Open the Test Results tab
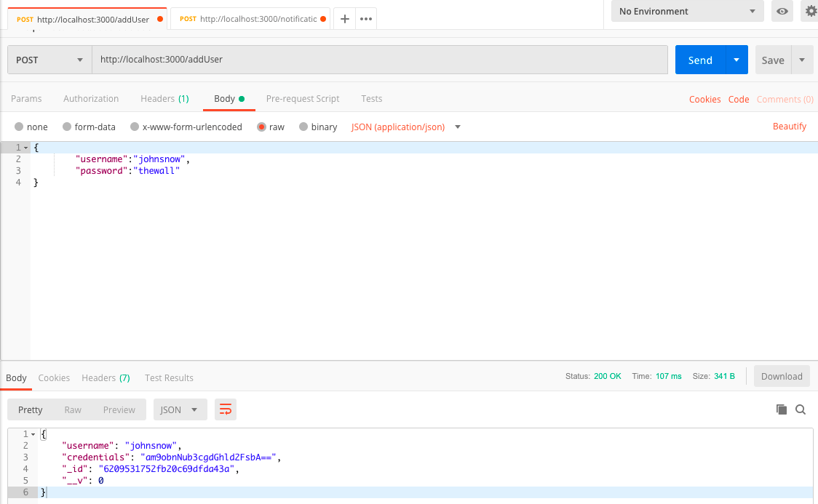Screen dimensions: 818x504 coord(169,378)
